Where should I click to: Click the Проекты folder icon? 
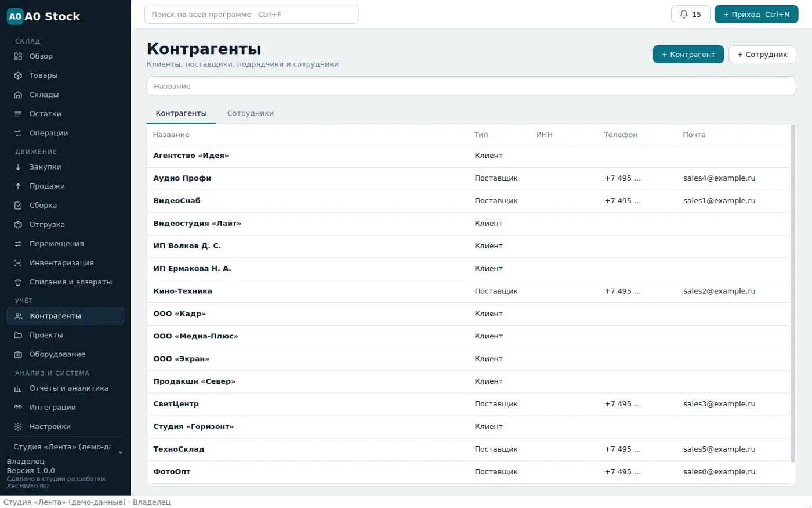(x=18, y=335)
